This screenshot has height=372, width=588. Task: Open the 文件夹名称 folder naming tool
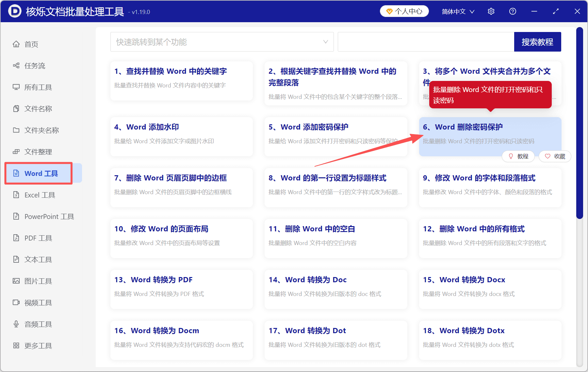[42, 130]
